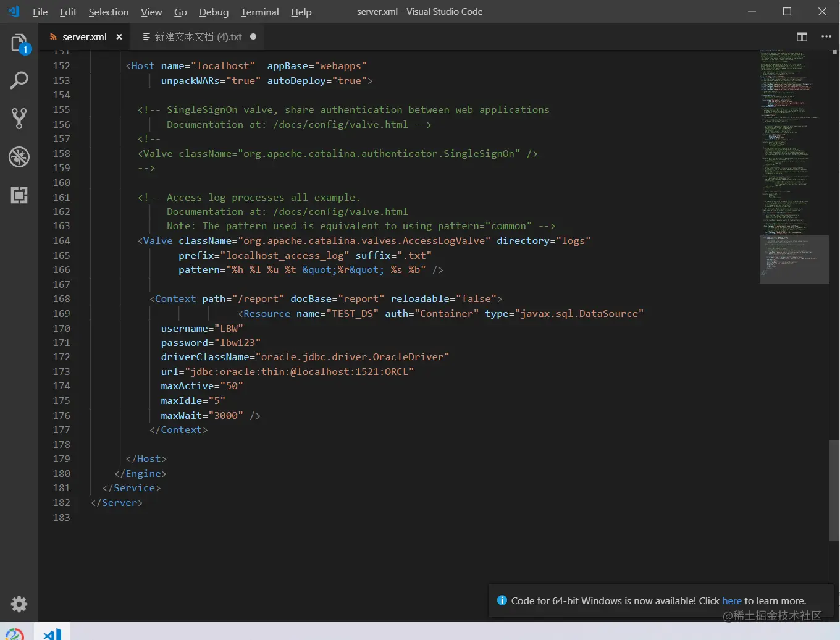Click the minimap code overview
Viewport: 840px width, 640px height.
[794, 167]
